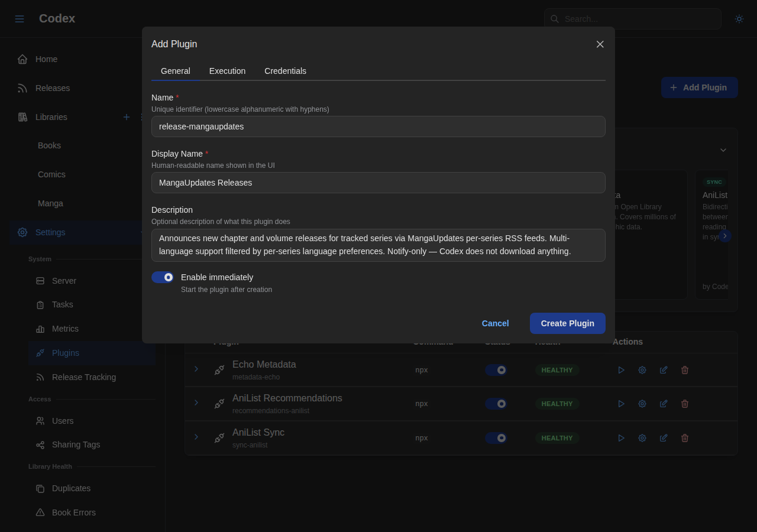The image size is (757, 532).
Task: Run test for AniList Recommendations plugin
Action: click(x=621, y=404)
